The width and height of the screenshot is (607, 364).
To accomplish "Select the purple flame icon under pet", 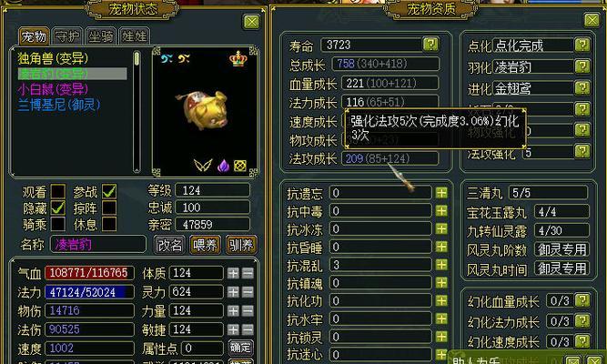I will click(x=223, y=166).
